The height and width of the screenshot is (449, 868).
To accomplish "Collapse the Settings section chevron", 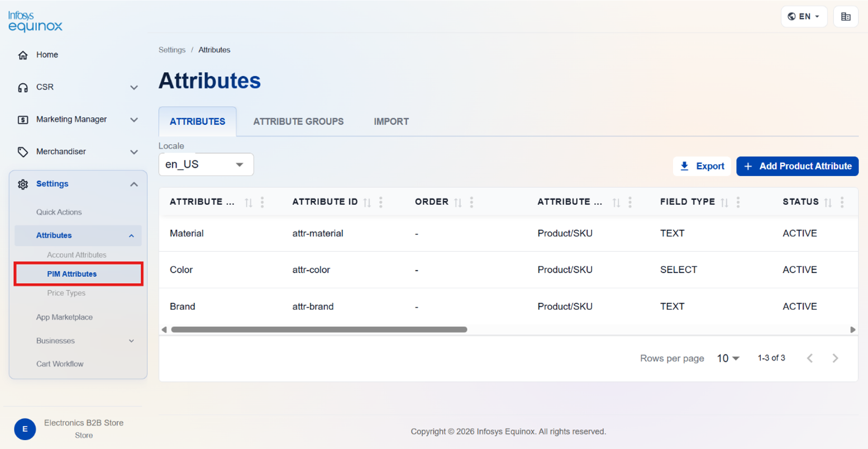I will coord(134,184).
